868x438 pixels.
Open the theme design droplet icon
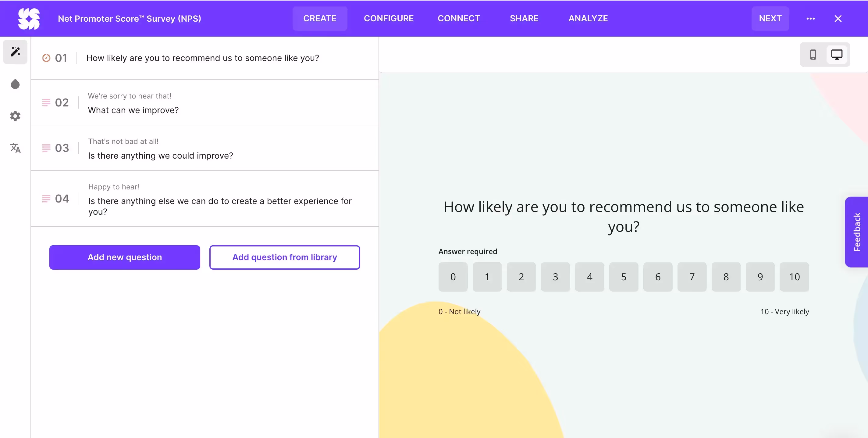(x=15, y=84)
